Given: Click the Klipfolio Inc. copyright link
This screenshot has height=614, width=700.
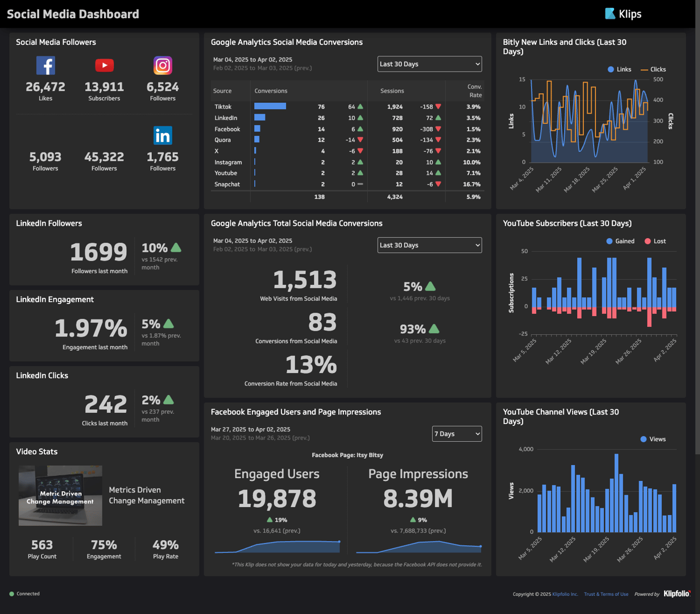Looking at the screenshot, I should 565,594.
